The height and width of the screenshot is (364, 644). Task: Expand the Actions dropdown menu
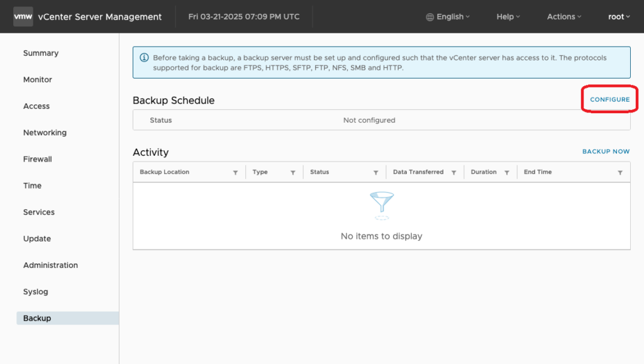563,17
